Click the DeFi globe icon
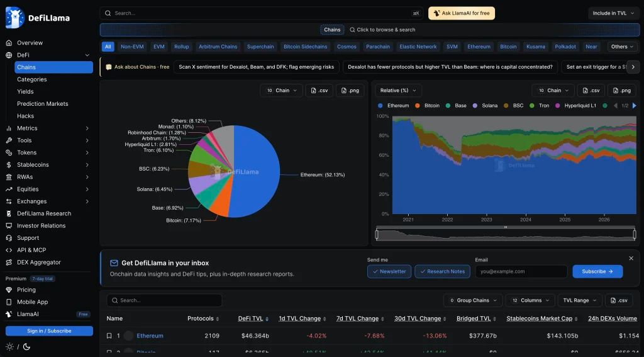Screen dimensions: 644x357 (9, 55)
